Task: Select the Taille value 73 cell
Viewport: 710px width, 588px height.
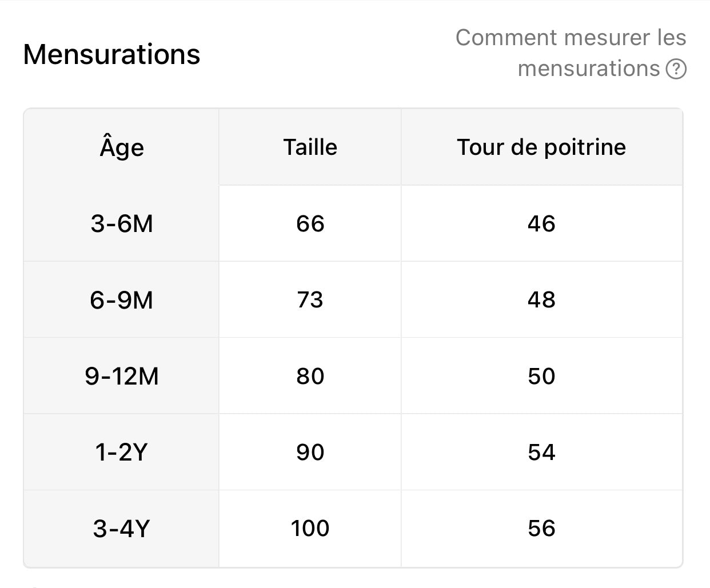Action: tap(310, 299)
